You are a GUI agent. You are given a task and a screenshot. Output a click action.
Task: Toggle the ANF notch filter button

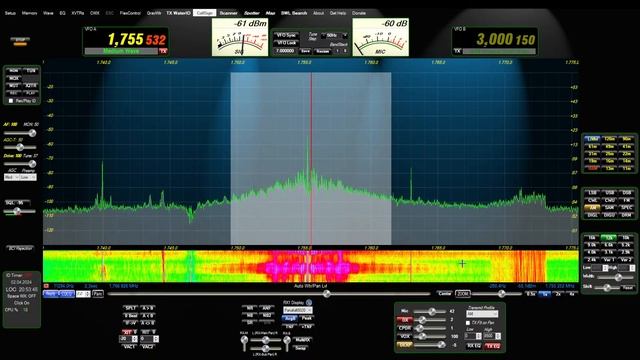coord(267,308)
